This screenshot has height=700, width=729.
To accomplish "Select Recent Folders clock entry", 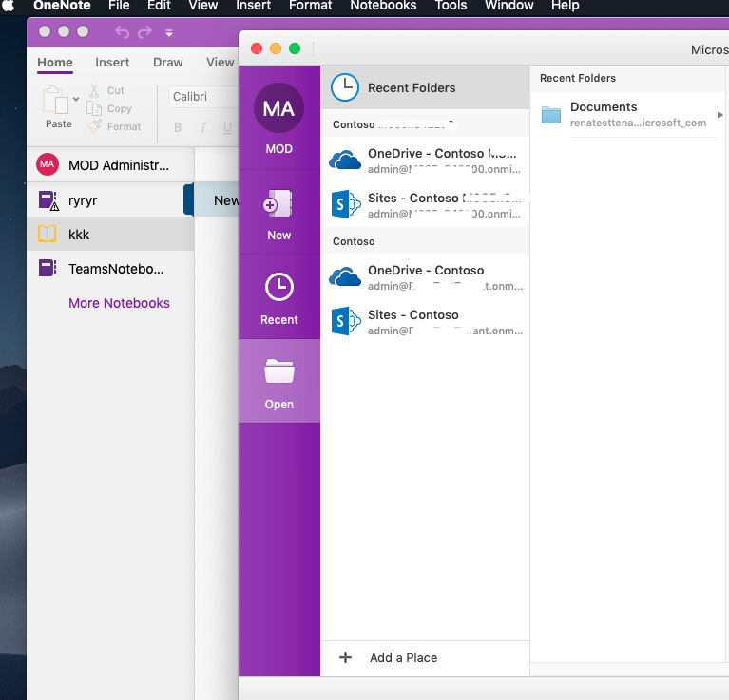I will tap(425, 87).
